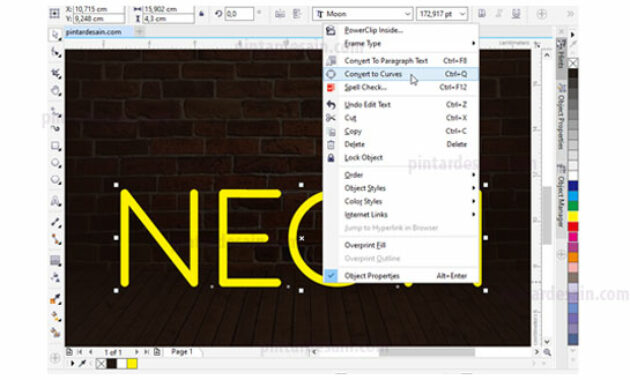Click the X position field 10,715 cm
Image resolution: width=630 pixels, height=380 pixels.
pyautogui.click(x=99, y=9)
